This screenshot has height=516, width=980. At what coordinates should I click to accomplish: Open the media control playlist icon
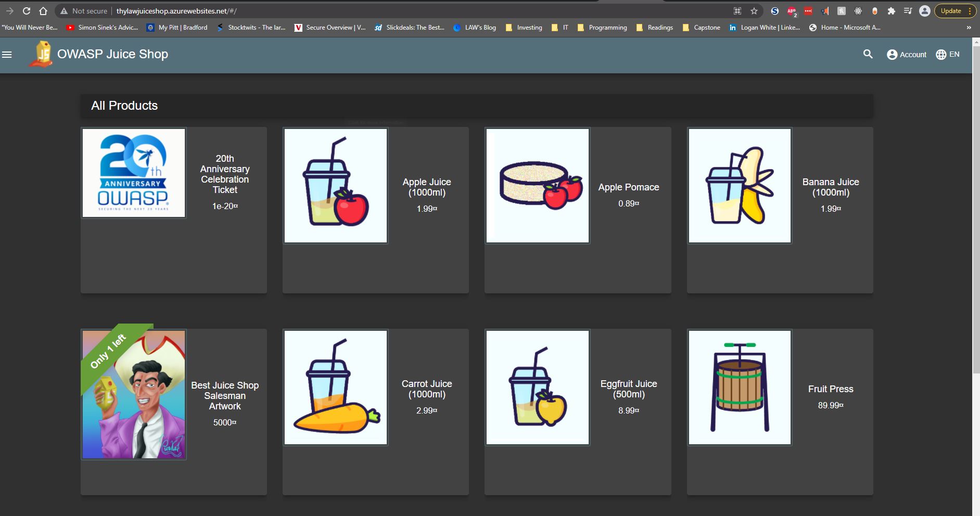tap(908, 11)
